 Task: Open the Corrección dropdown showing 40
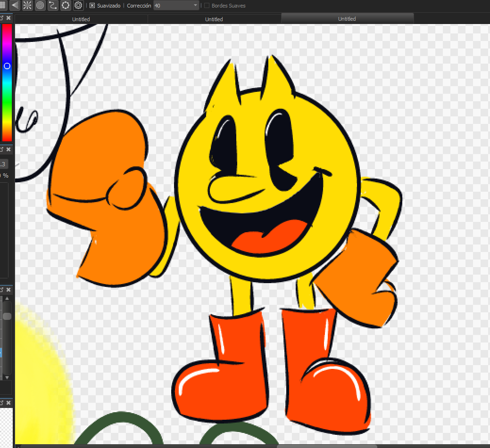[x=176, y=6]
